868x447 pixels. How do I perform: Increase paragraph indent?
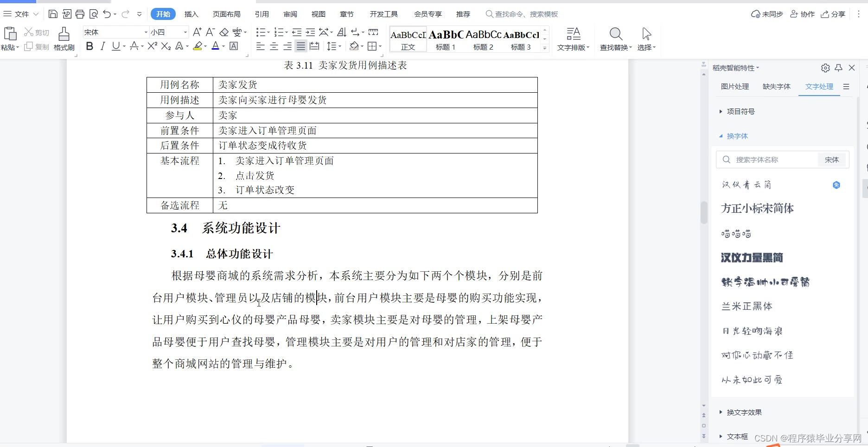310,32
